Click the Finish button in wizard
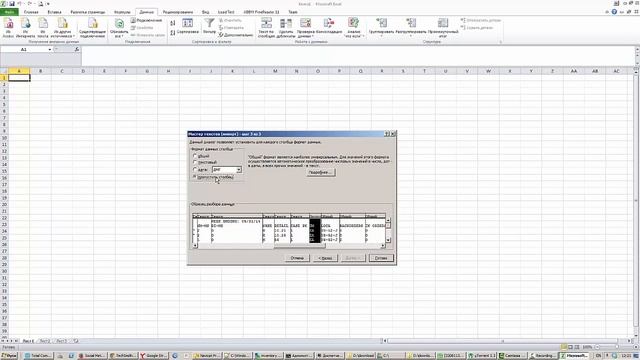The image size is (640, 360). (x=381, y=258)
